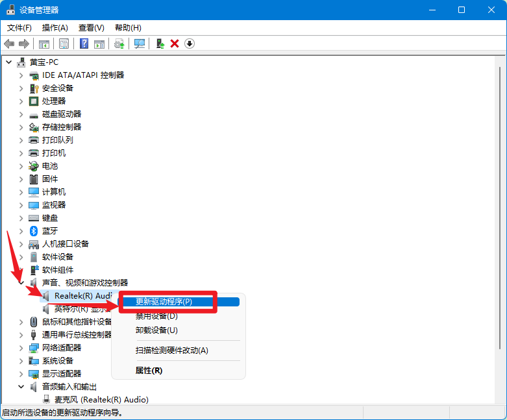The height and width of the screenshot is (420, 507).
Task: Select 麦克风 (Realtek(R) Audio) row
Action: tap(101, 400)
